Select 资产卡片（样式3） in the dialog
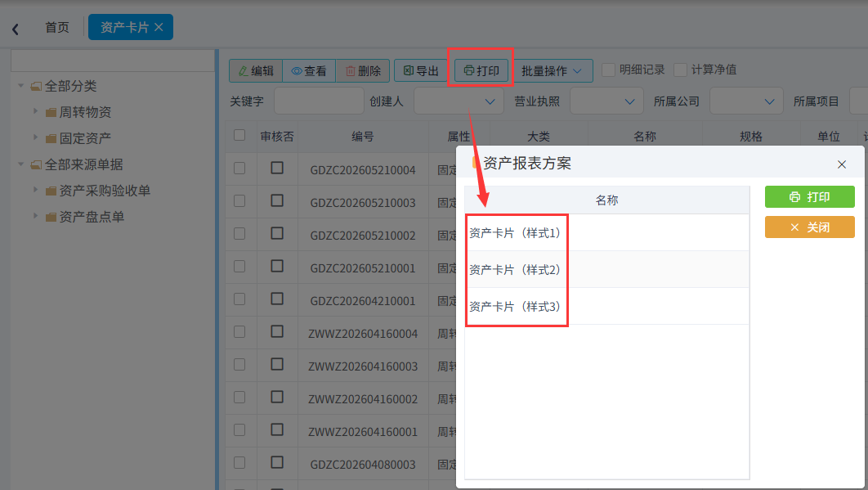 pyautogui.click(x=606, y=306)
